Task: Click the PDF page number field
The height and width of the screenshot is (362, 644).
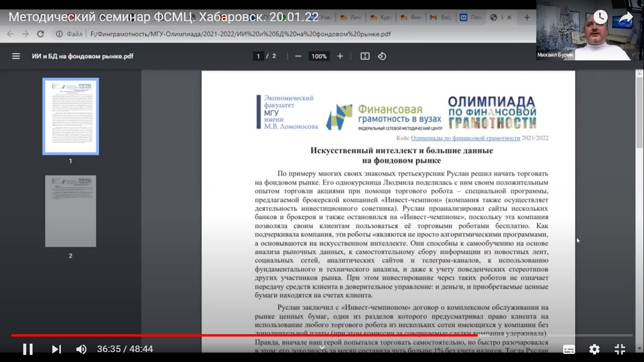Action: [x=258, y=56]
